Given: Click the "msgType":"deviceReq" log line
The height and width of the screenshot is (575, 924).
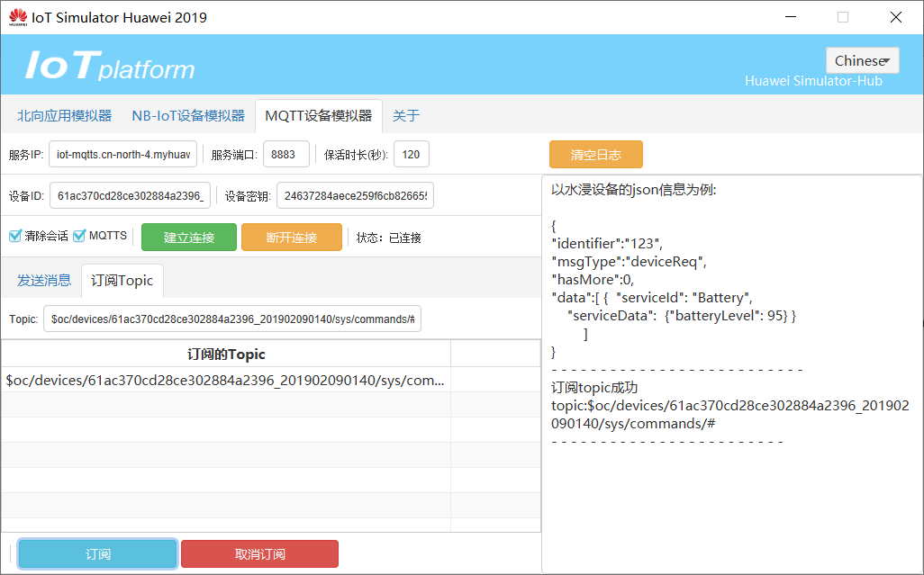Looking at the screenshot, I should [x=629, y=262].
